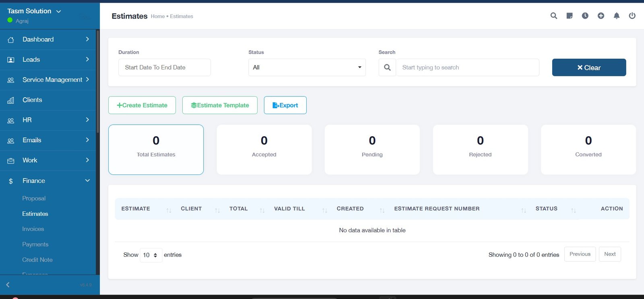Click the search magnifier icon in header

pyautogui.click(x=554, y=16)
